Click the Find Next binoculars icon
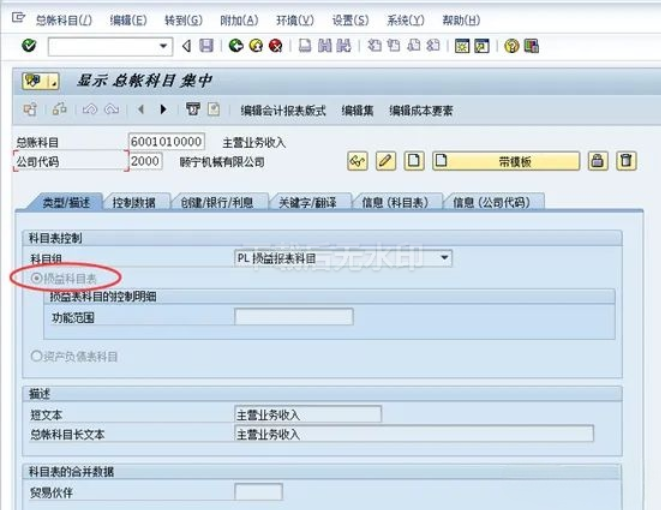 tap(344, 46)
